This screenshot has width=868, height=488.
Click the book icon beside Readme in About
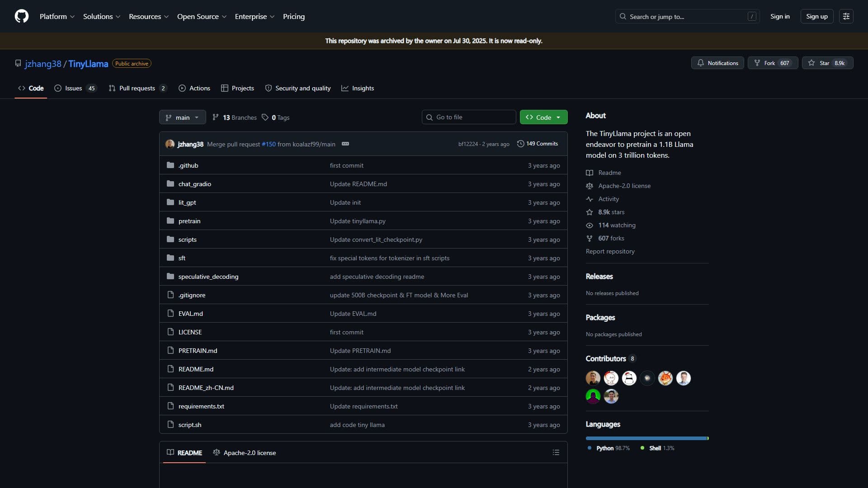[x=590, y=173]
